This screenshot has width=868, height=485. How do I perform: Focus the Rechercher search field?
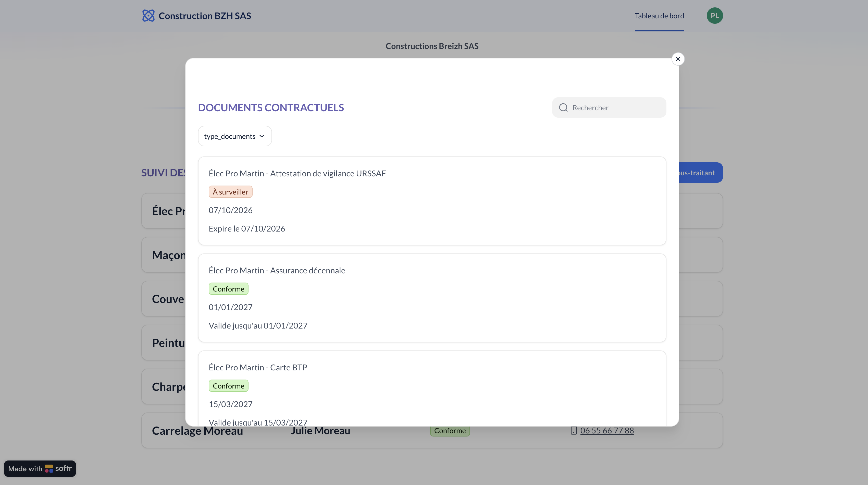(609, 107)
